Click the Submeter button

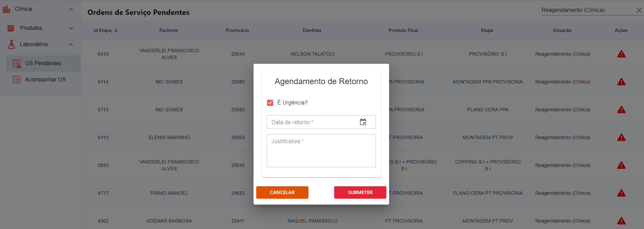[360, 192]
